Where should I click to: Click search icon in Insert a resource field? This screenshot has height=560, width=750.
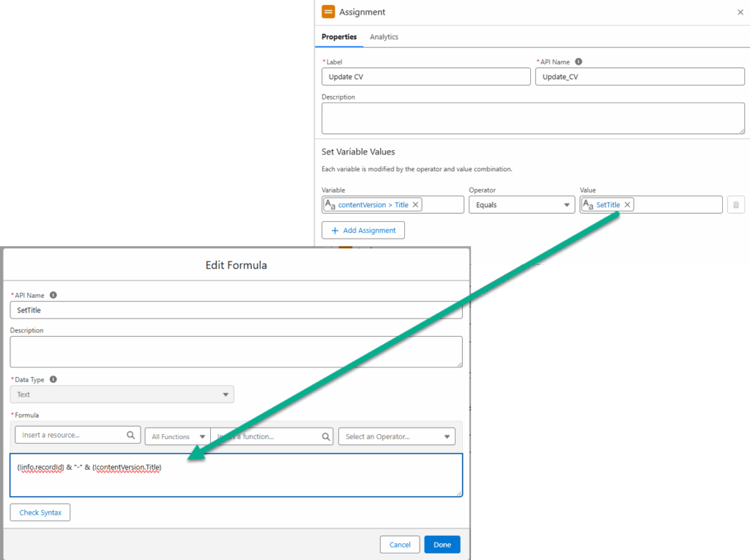(x=131, y=436)
